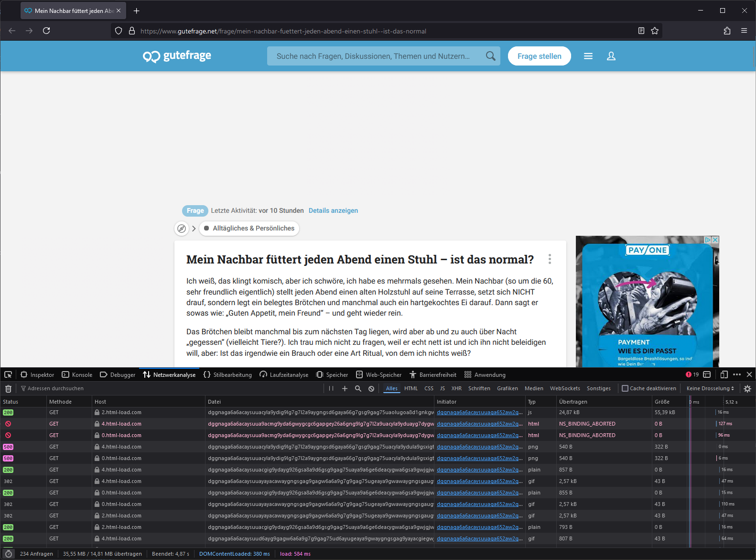Start performance analysis stopwatch icon

click(x=8, y=554)
